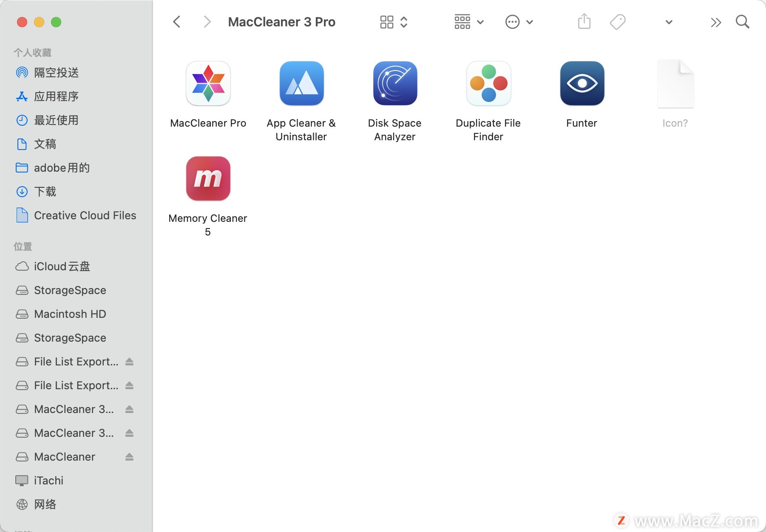Open 应用程序 from sidebar
This screenshot has height=532, width=766.
tap(56, 96)
